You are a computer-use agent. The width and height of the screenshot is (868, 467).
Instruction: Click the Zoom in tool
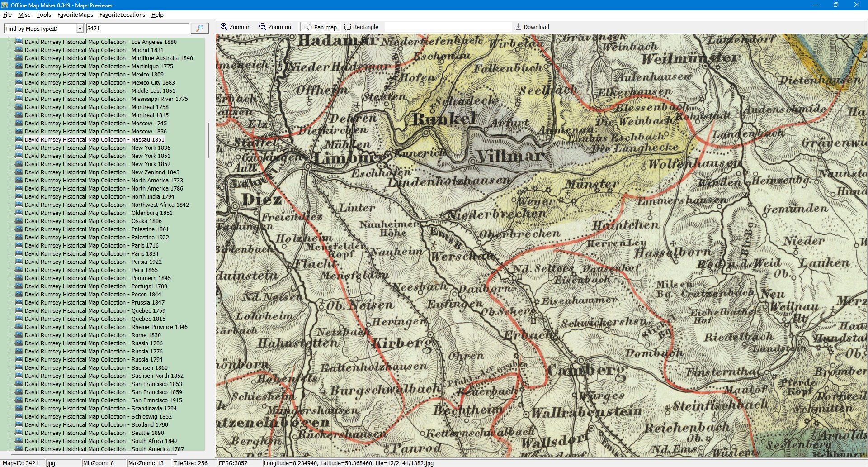pos(235,27)
